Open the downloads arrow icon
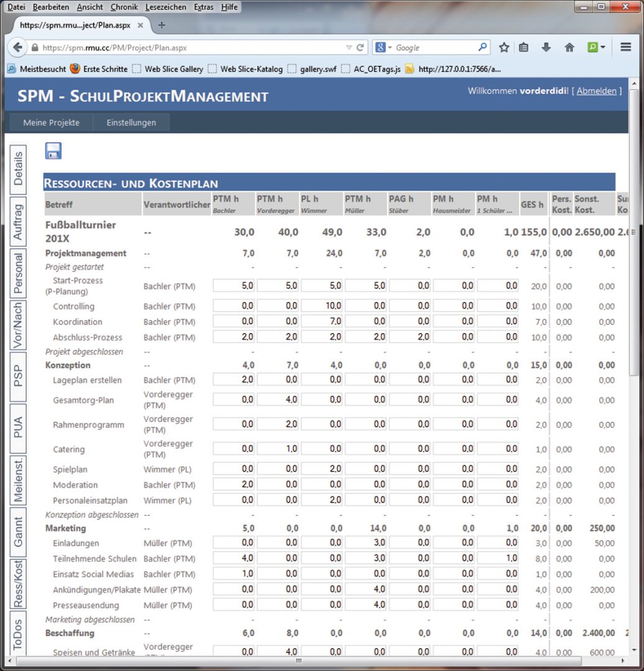Screen dimensions: 644x671 coord(546,47)
